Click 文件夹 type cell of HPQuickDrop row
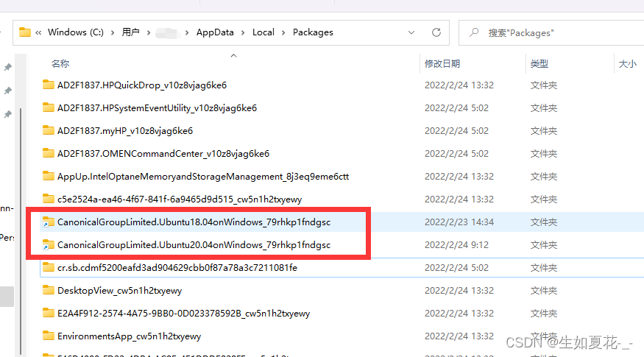This screenshot has width=644, height=357. (x=544, y=85)
